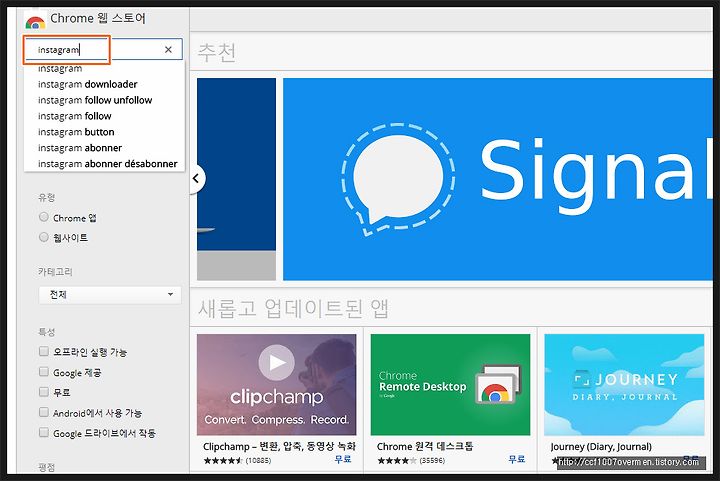Viewport: 720px width, 481px height.
Task: Open the 'Clipchamp – 변환, 압축, 동영상 녹화' title
Action: pos(279,446)
